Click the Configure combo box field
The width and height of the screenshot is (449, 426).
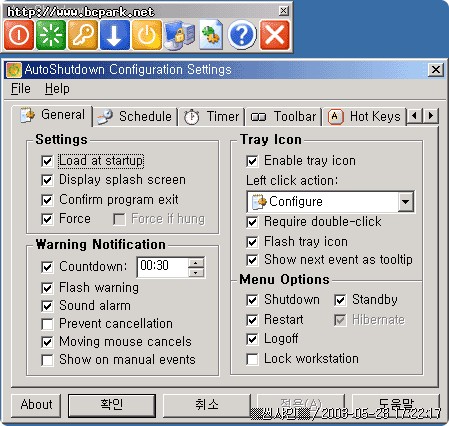click(x=331, y=202)
